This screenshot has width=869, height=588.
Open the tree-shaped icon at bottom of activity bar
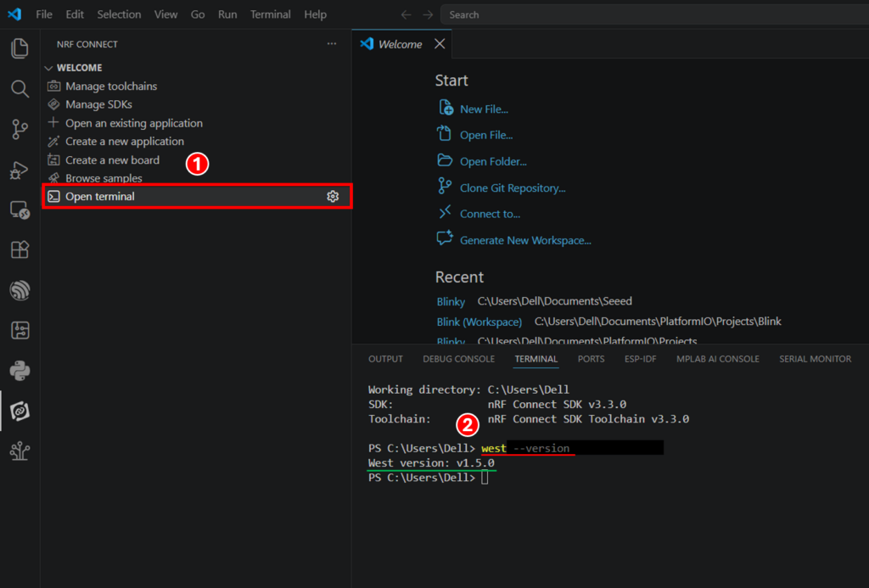(20, 451)
